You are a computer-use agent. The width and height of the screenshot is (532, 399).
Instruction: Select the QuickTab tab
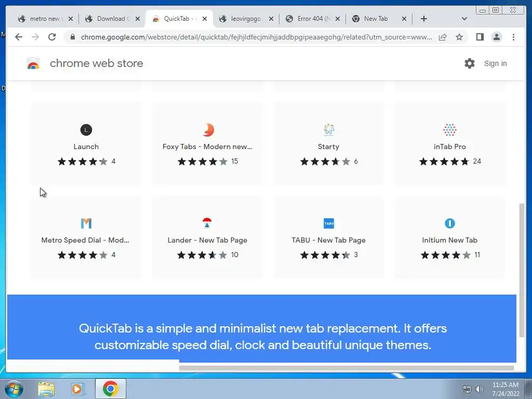tap(179, 19)
